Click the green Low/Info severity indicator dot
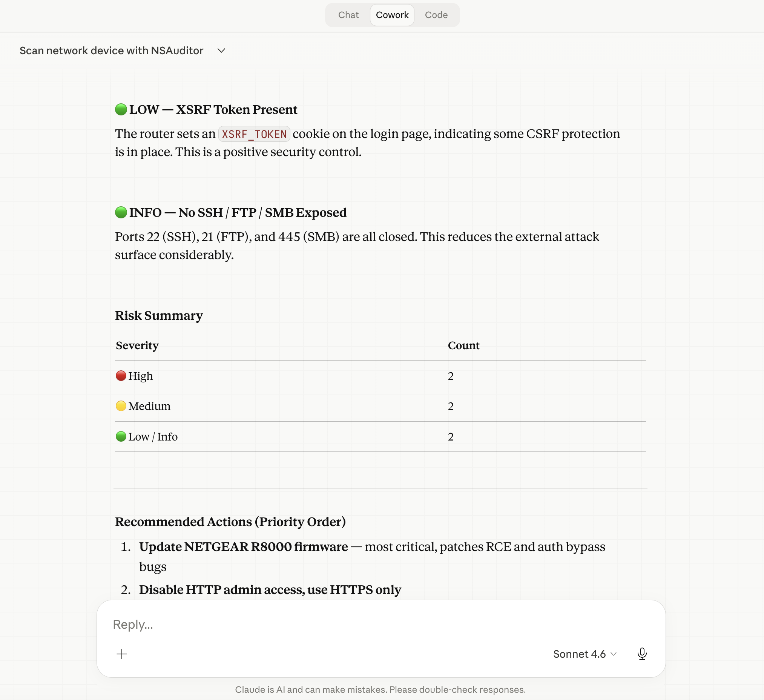This screenshot has height=700, width=764. (121, 436)
